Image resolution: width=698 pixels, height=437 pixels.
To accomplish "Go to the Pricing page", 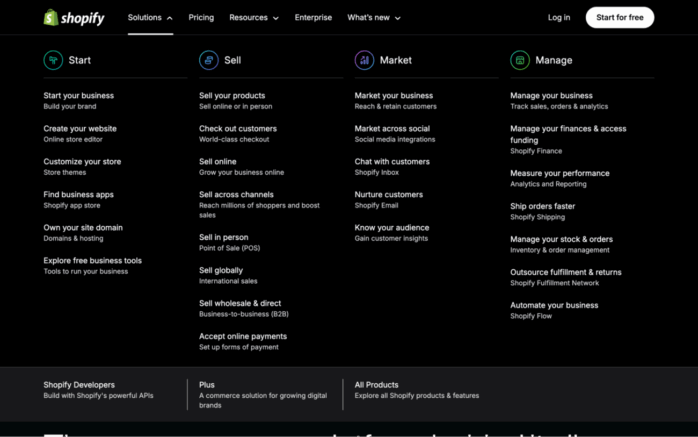I will (x=201, y=17).
